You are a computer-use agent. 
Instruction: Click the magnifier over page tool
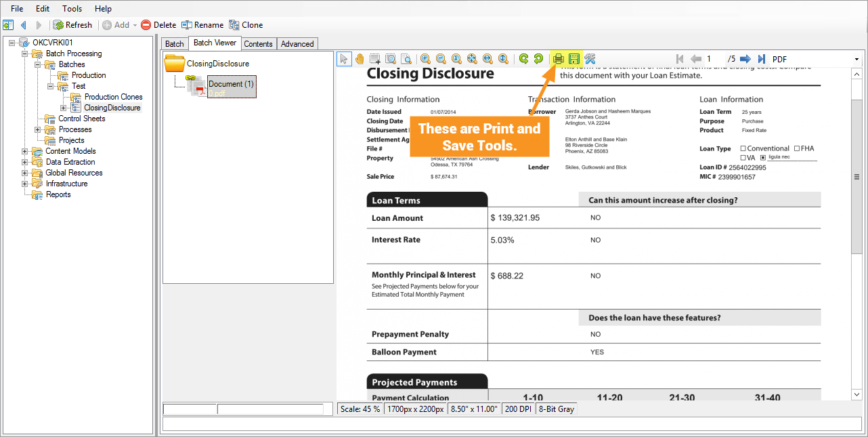pos(406,59)
